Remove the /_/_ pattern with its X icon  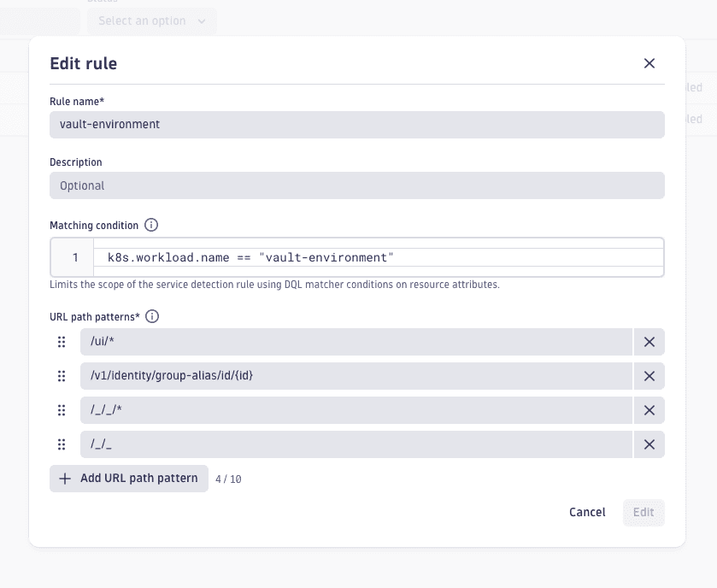pyautogui.click(x=649, y=444)
